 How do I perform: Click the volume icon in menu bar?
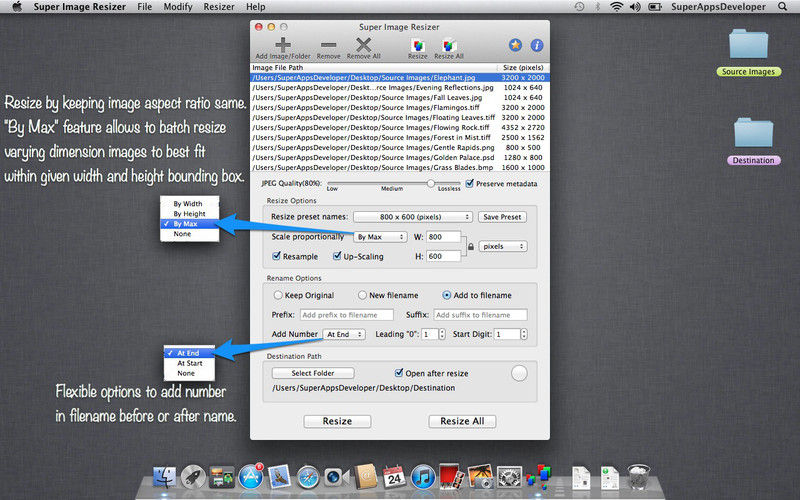click(635, 7)
